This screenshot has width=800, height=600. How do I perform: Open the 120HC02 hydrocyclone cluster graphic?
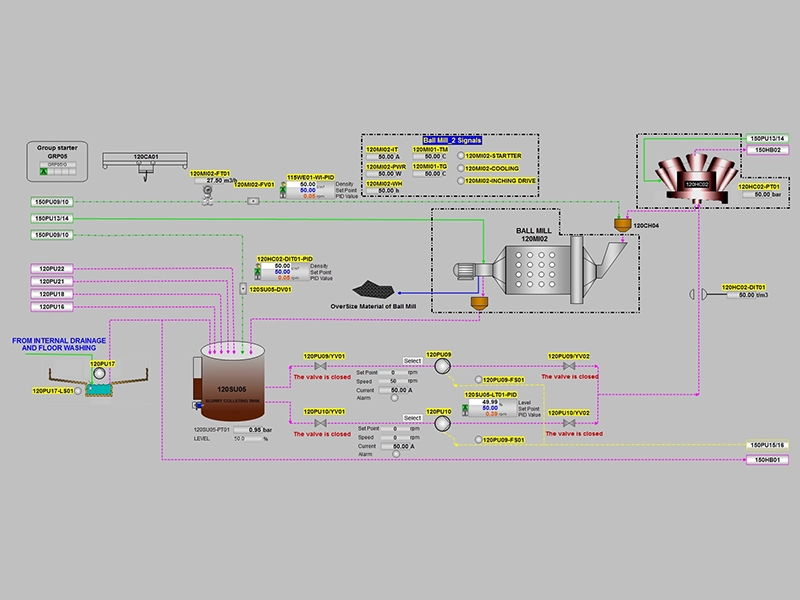697,178
